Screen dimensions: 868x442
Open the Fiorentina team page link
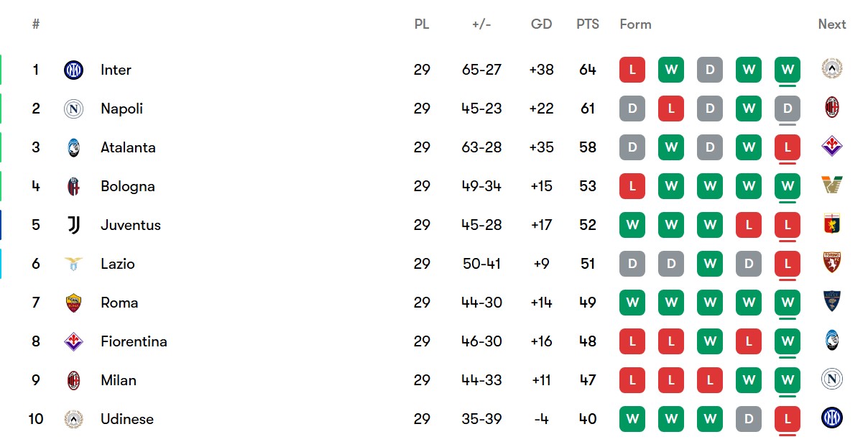[x=134, y=341]
